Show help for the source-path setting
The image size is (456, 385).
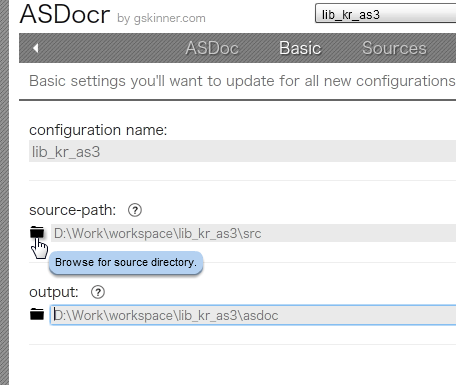(x=135, y=210)
